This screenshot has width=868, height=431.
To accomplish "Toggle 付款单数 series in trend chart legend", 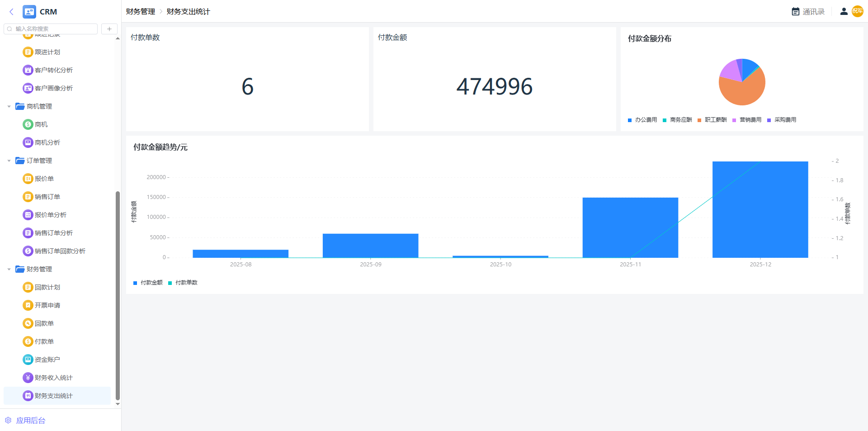I will (183, 283).
